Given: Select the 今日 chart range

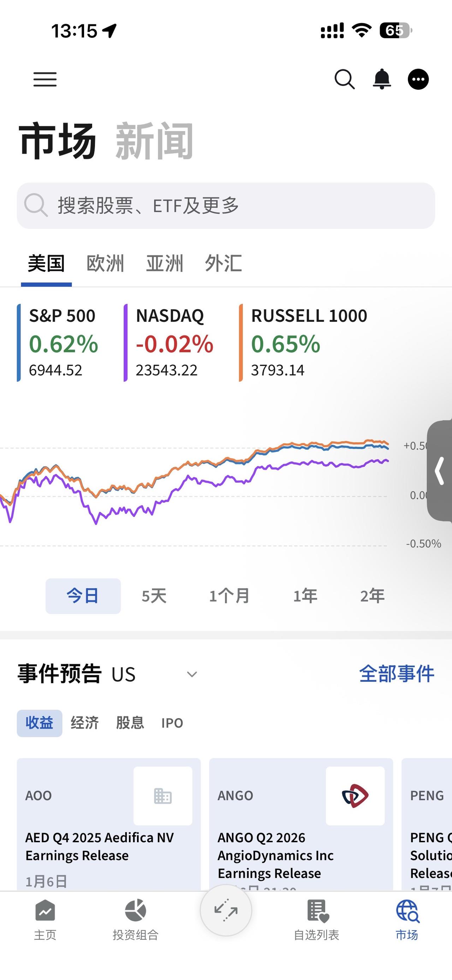Looking at the screenshot, I should (x=83, y=596).
